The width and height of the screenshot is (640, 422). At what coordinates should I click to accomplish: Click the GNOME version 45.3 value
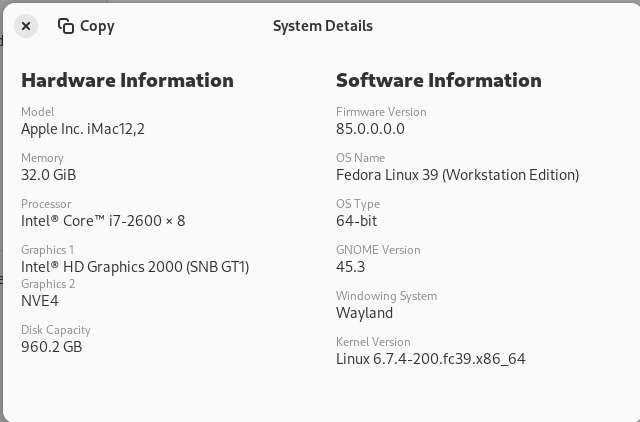pyautogui.click(x=350, y=266)
